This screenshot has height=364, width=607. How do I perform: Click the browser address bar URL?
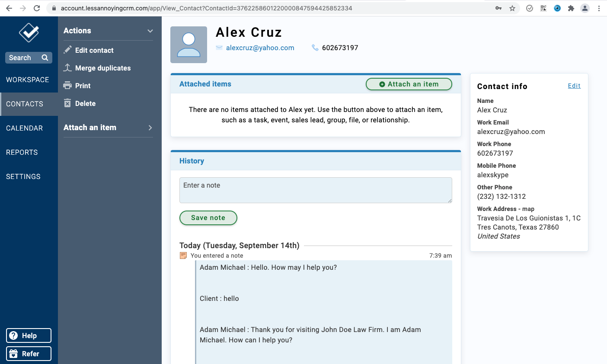pyautogui.click(x=206, y=8)
